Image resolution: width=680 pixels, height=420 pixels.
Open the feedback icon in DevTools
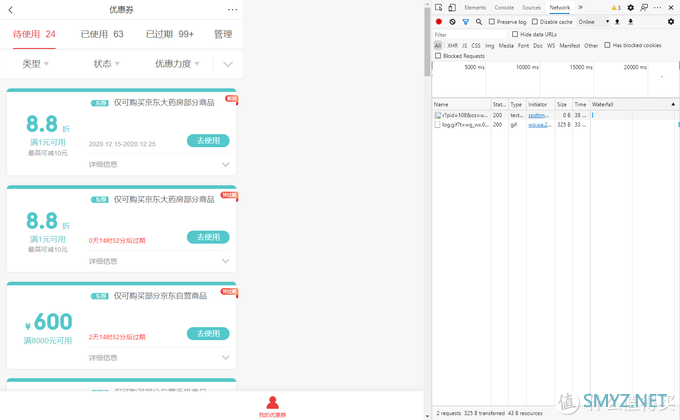click(x=644, y=7)
